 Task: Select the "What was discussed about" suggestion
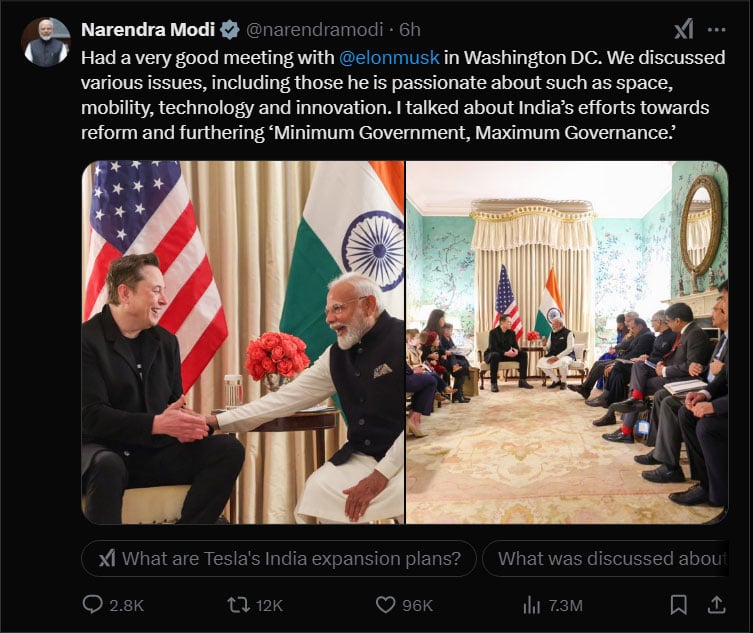(610, 559)
